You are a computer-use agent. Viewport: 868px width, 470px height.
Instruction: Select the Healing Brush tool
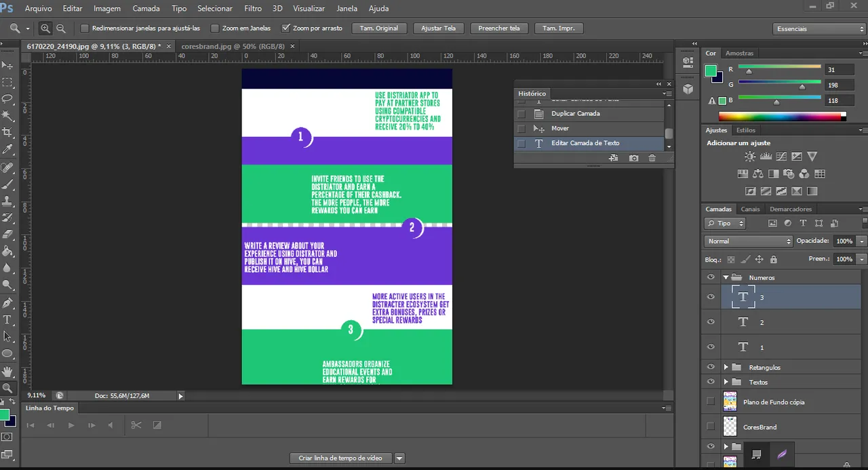click(x=7, y=168)
